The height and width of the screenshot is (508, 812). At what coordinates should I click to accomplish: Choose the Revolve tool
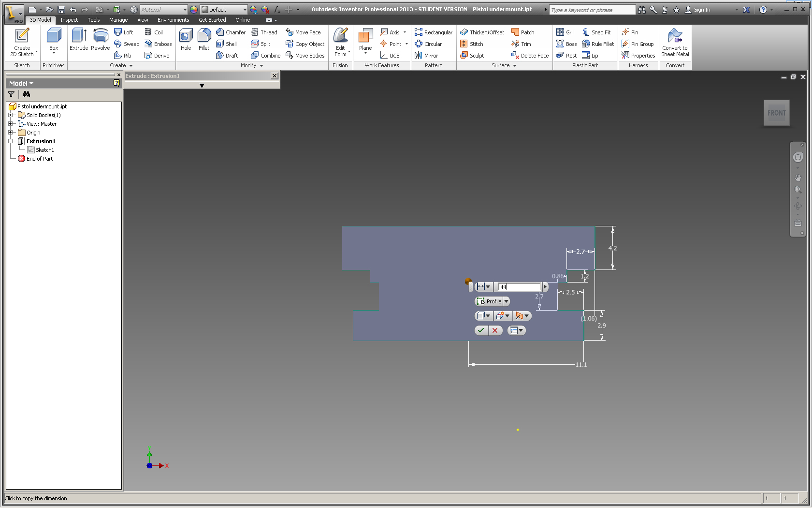point(100,40)
